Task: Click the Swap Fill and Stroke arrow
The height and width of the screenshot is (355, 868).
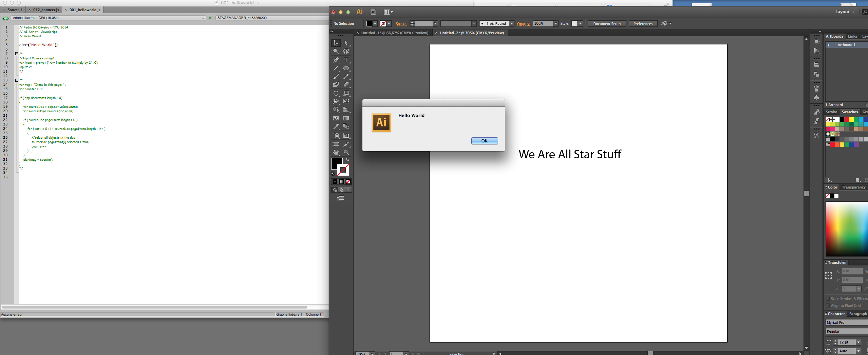Action: (347, 160)
